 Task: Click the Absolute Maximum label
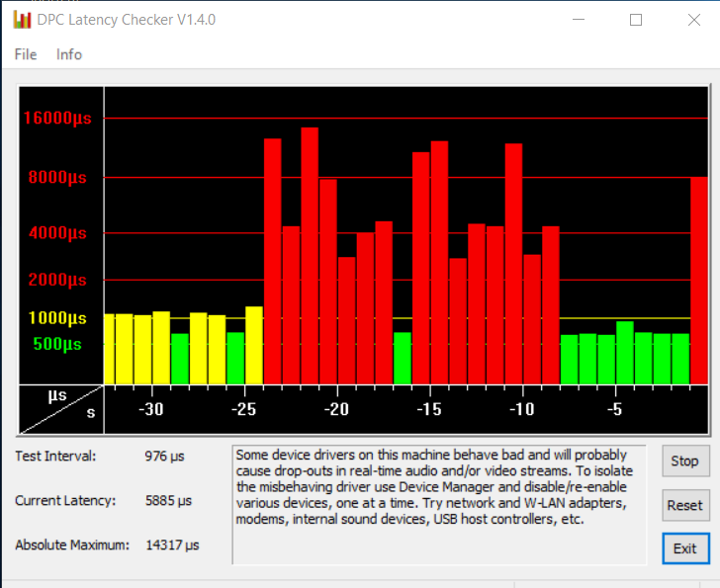(72, 545)
